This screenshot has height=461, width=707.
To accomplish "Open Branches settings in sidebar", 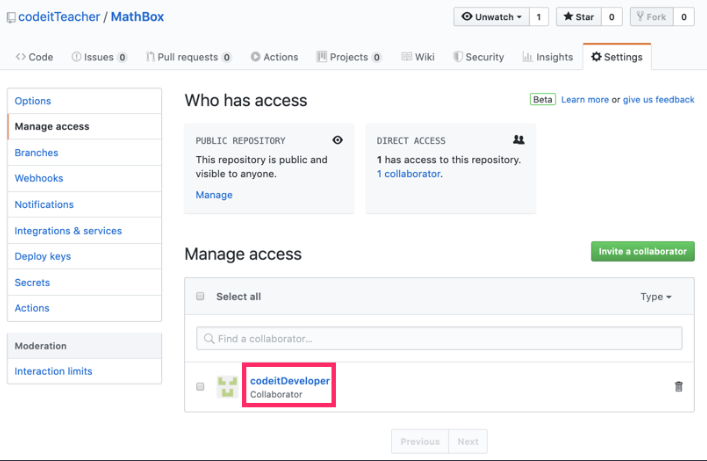I will point(84,152).
